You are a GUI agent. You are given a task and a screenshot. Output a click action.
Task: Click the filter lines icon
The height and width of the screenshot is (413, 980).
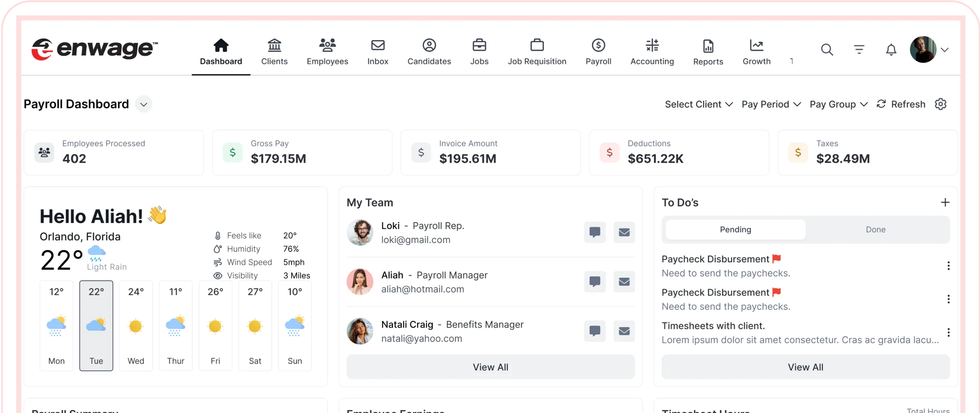click(x=859, y=50)
